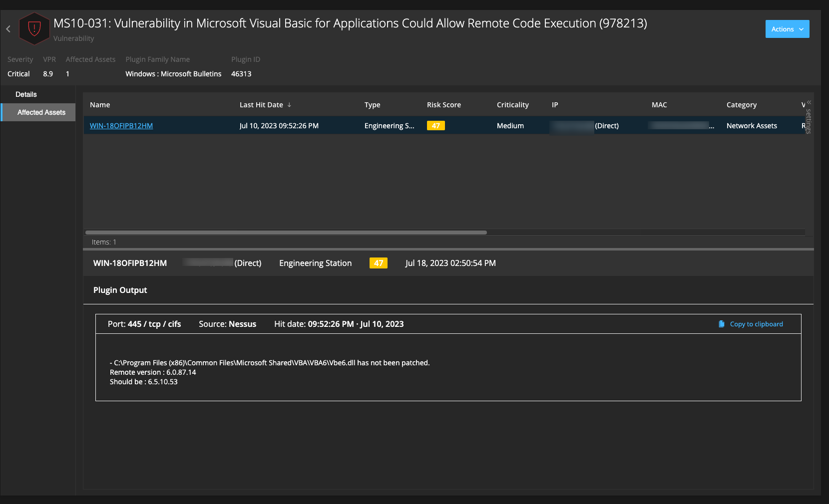This screenshot has width=829, height=504.
Task: Open the Actions dropdown menu
Action: 787,29
